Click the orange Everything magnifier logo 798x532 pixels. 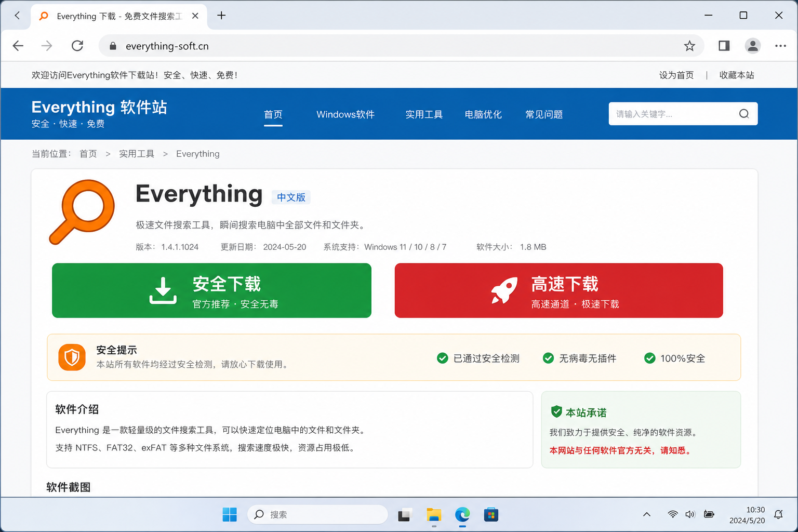tap(82, 212)
